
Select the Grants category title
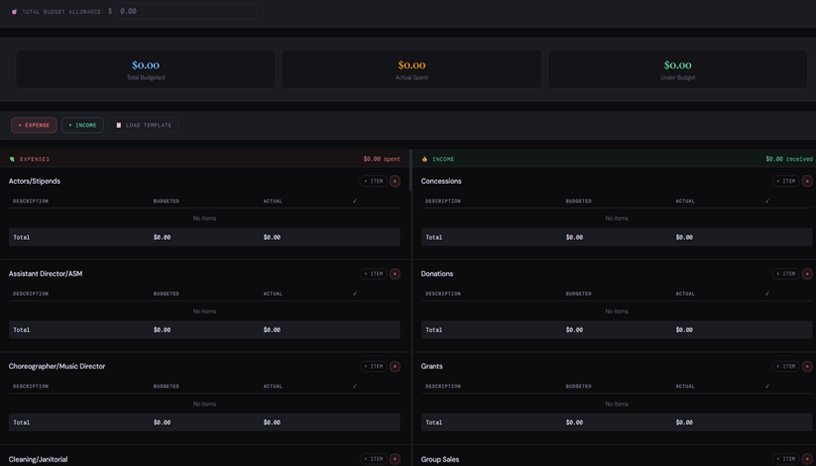click(x=431, y=367)
